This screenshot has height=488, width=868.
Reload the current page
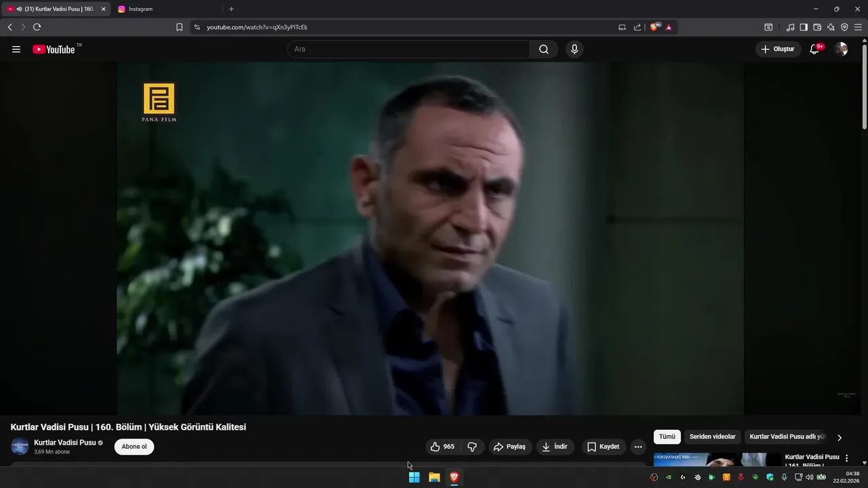pos(37,27)
